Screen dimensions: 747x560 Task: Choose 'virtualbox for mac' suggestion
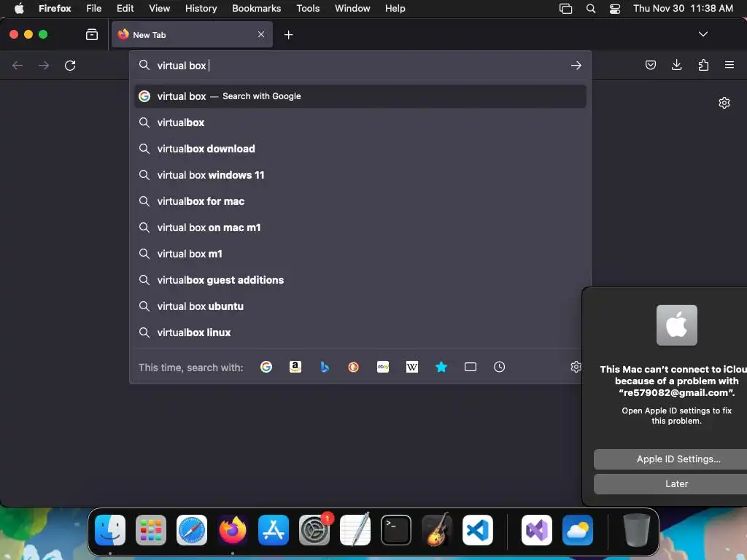(x=360, y=201)
